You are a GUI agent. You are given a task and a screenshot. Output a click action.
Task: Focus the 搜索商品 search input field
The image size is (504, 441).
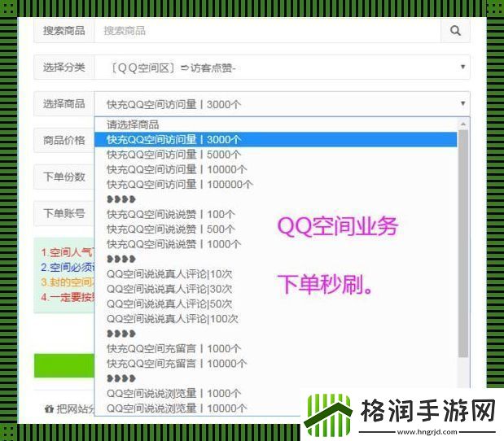pos(267,31)
